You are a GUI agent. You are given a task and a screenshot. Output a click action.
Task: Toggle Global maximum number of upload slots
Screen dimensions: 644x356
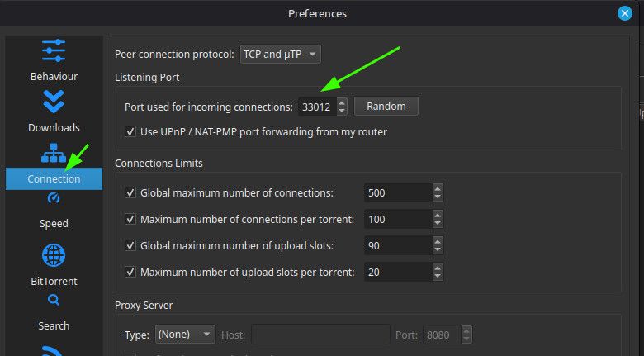[x=130, y=246]
